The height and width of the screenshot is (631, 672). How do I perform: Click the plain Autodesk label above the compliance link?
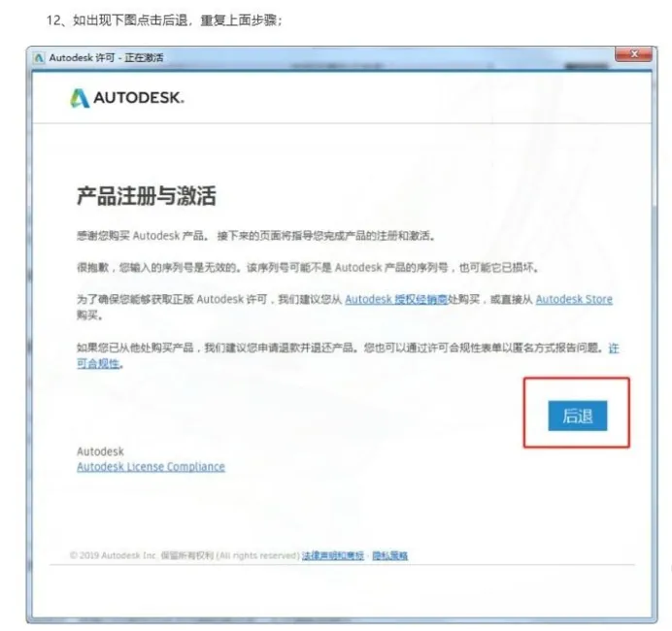[x=100, y=451]
